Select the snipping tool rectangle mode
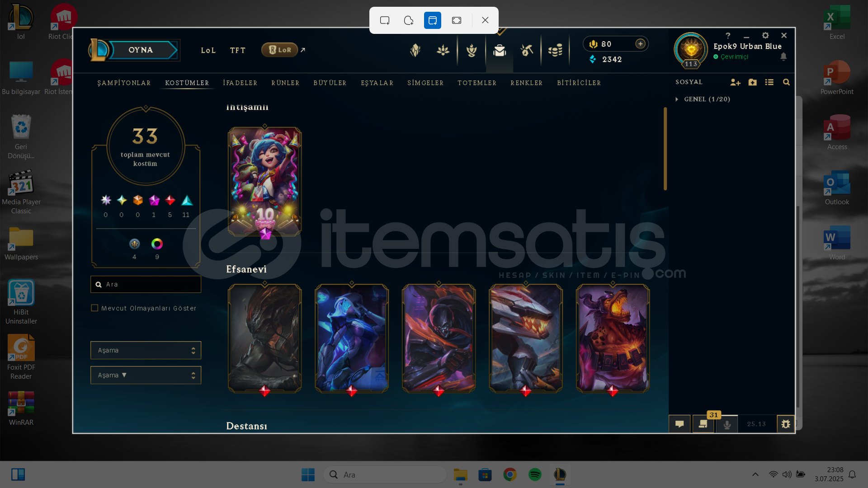The height and width of the screenshot is (488, 868). point(385,20)
